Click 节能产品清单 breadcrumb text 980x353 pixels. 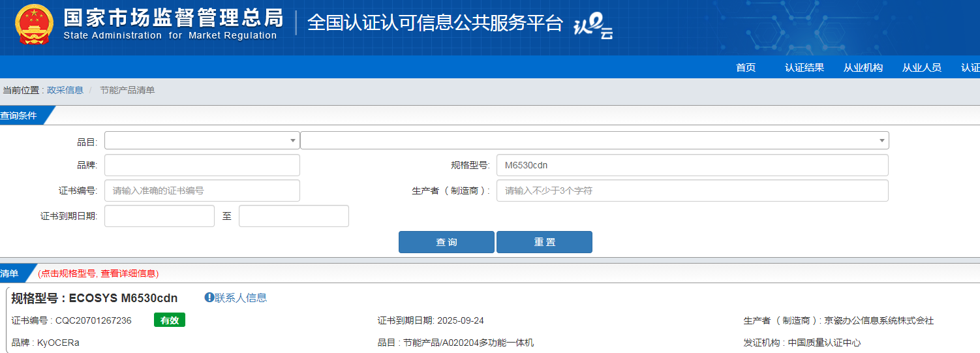[127, 90]
